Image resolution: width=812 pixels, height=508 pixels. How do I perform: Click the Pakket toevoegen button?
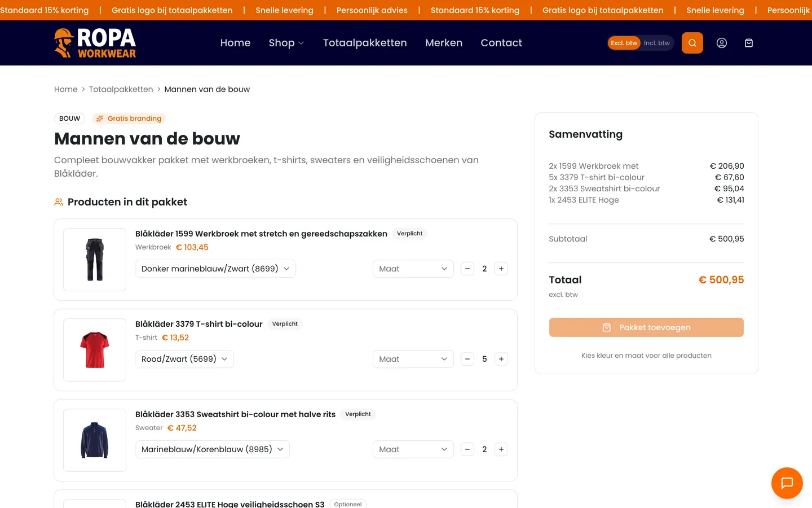click(x=646, y=327)
